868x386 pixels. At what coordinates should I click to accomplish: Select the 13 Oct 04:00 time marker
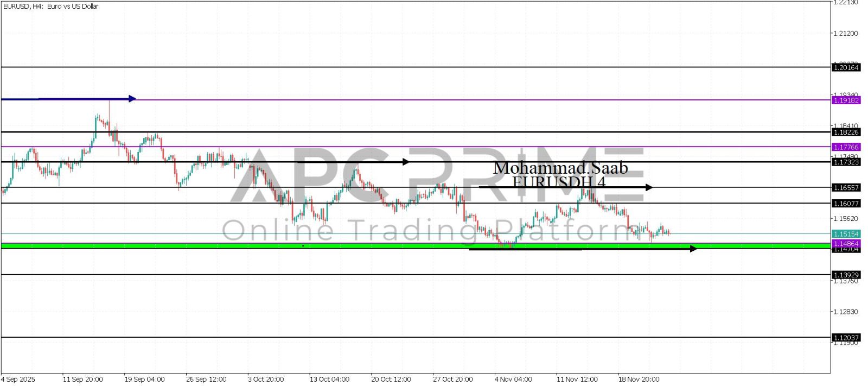click(329, 379)
